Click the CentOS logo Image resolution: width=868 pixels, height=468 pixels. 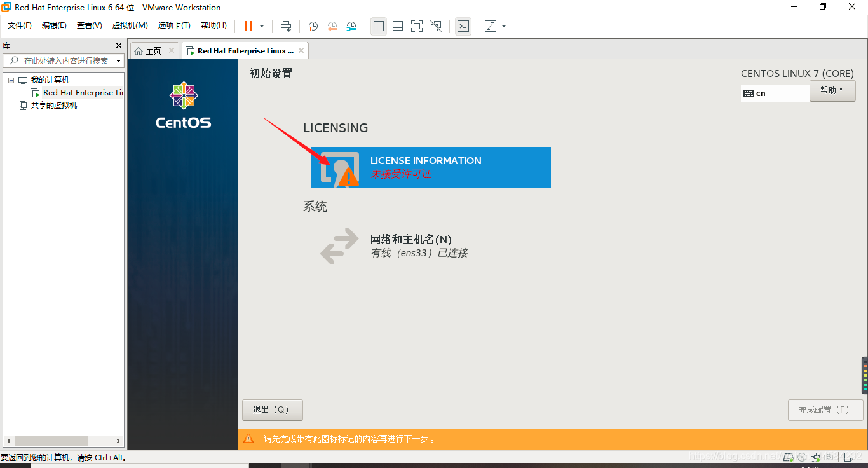pyautogui.click(x=183, y=105)
